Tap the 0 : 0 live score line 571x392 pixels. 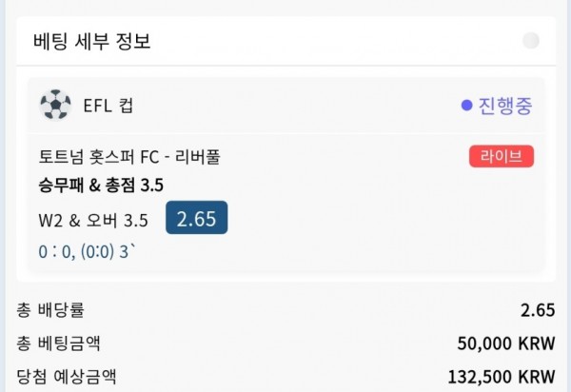point(87,251)
